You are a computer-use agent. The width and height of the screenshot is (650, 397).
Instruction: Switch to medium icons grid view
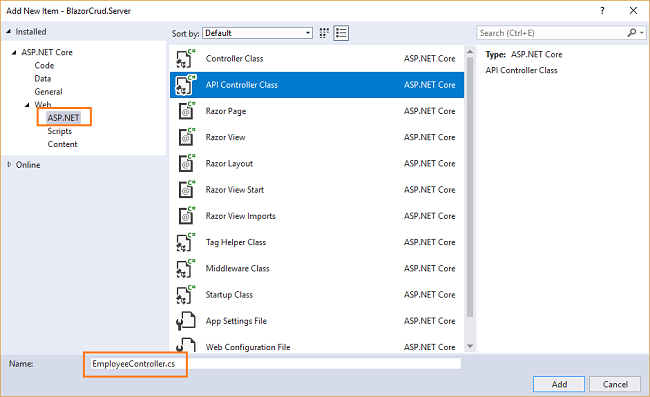324,33
